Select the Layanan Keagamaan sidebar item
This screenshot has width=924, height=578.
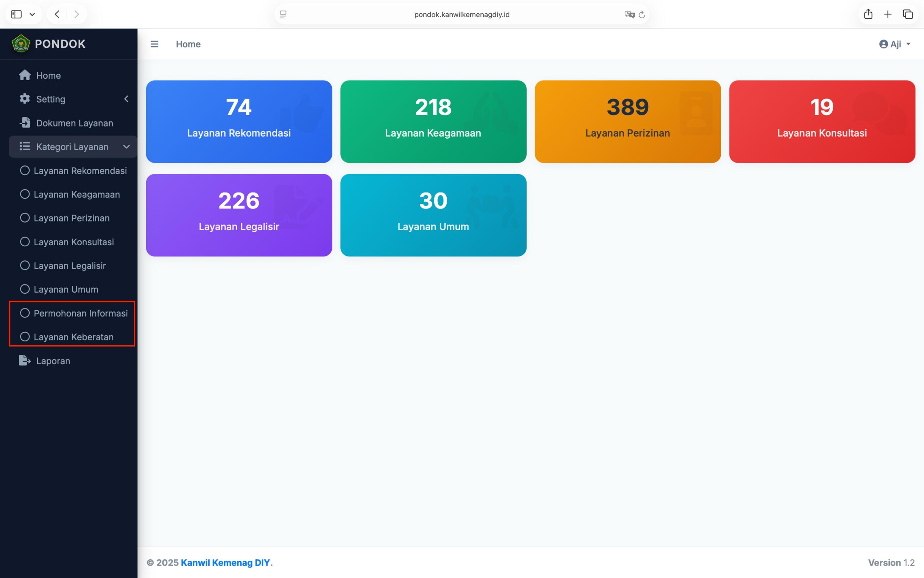pyautogui.click(x=73, y=194)
